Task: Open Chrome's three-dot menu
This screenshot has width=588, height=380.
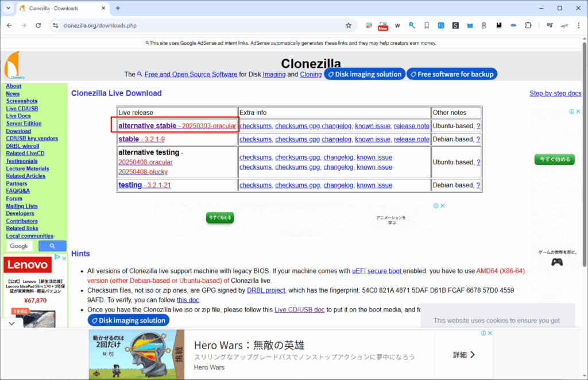Action: [579, 25]
